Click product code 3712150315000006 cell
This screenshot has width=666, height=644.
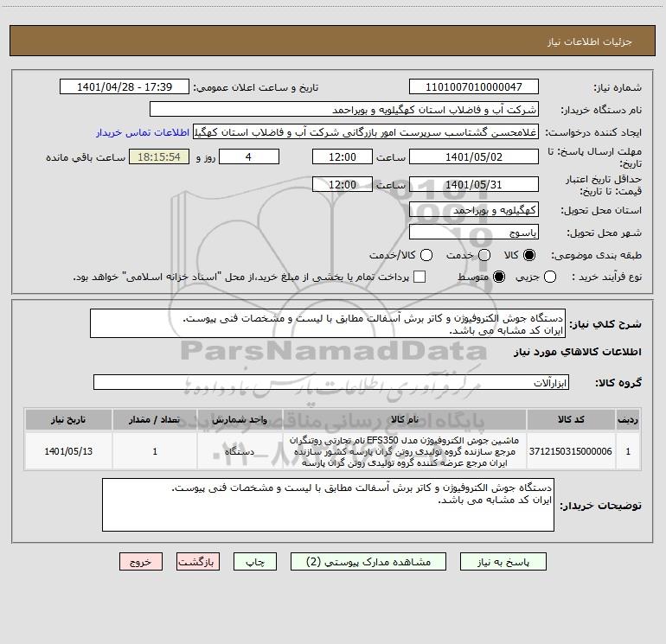click(x=571, y=451)
